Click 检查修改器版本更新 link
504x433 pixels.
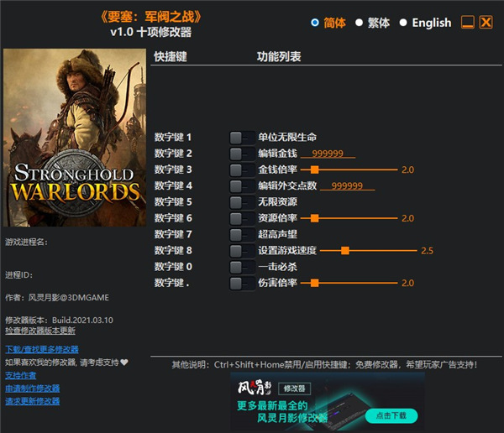coord(40,331)
